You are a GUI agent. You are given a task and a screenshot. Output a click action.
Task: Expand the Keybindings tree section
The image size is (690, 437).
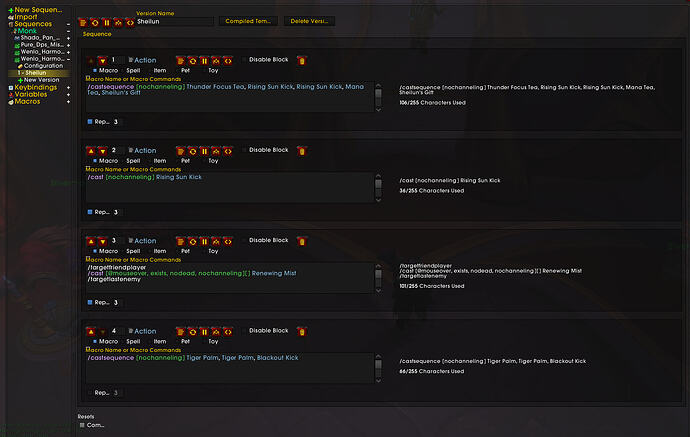point(68,87)
